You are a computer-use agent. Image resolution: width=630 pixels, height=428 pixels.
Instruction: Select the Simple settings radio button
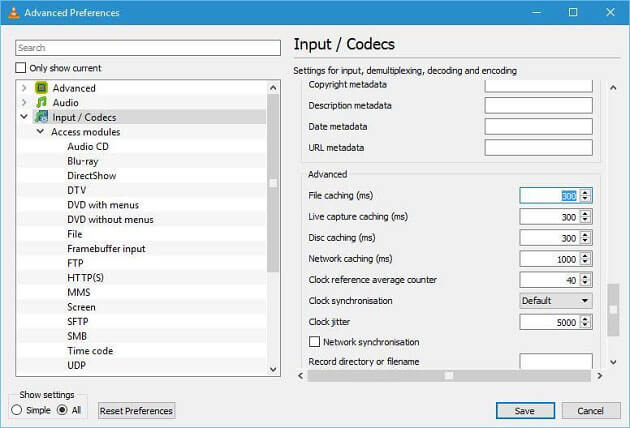[x=17, y=410]
